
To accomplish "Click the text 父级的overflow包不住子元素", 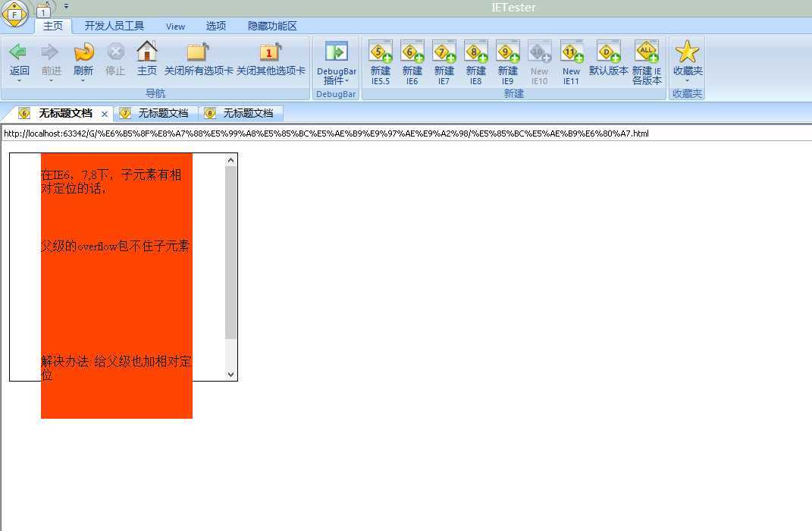I will [115, 246].
